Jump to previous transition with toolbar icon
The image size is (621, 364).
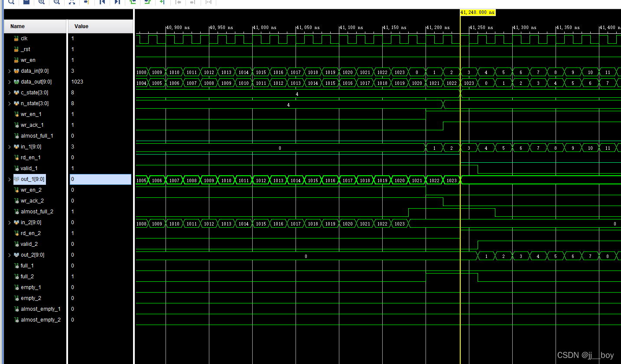pyautogui.click(x=102, y=3)
